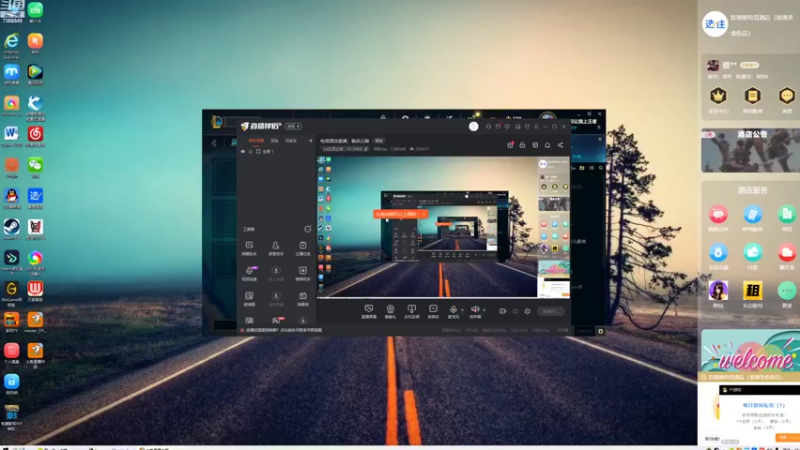Launch WeGame desktop shortcut
This screenshot has width=800, height=450.
(11, 291)
